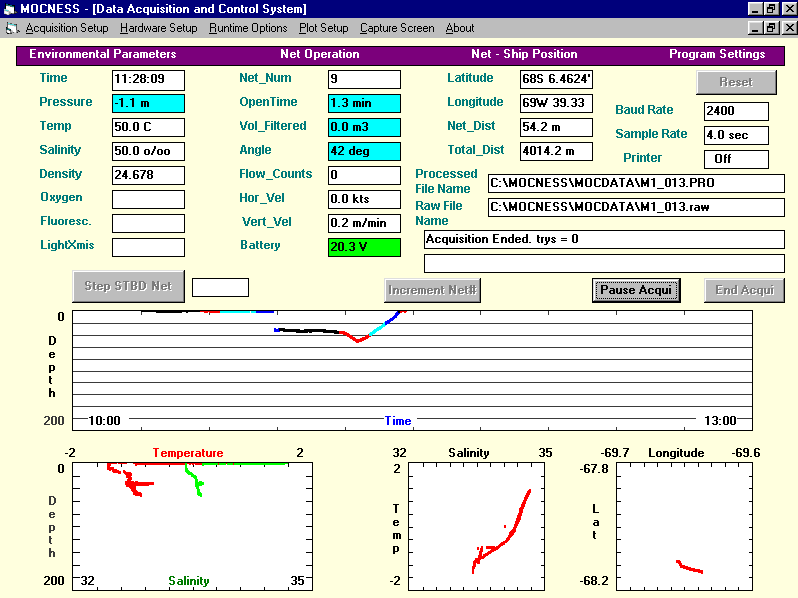Open the Plot Setup menu
Viewport: 798px width, 598px height.
(323, 28)
